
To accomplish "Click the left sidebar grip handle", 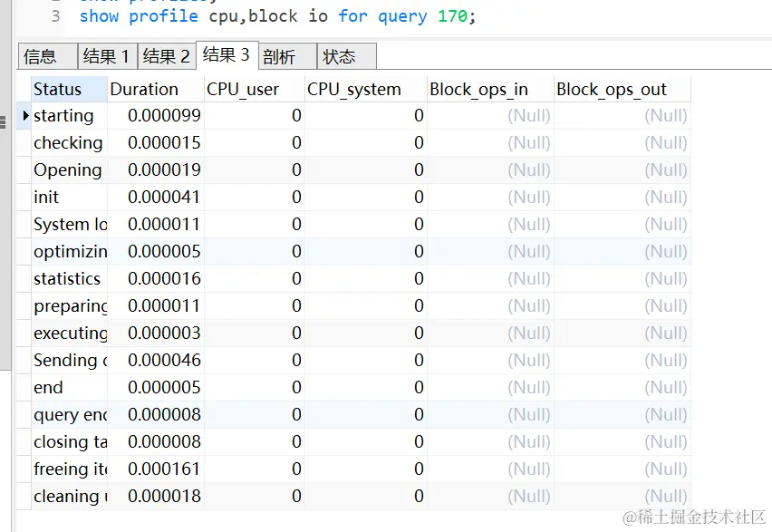I will point(3,121).
